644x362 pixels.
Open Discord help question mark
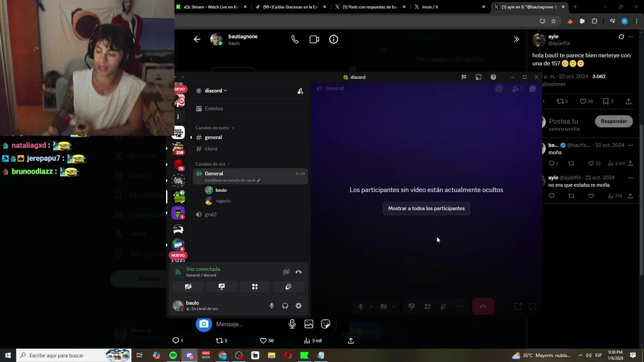[x=493, y=77]
